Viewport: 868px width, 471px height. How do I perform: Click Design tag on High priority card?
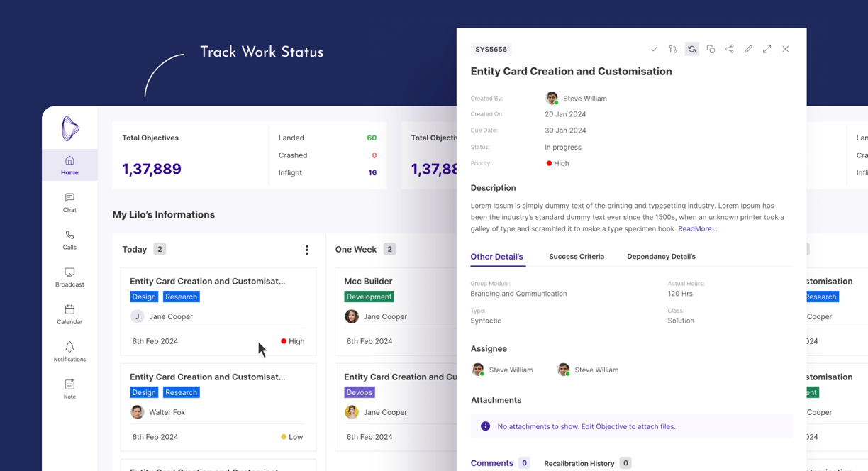coord(144,297)
